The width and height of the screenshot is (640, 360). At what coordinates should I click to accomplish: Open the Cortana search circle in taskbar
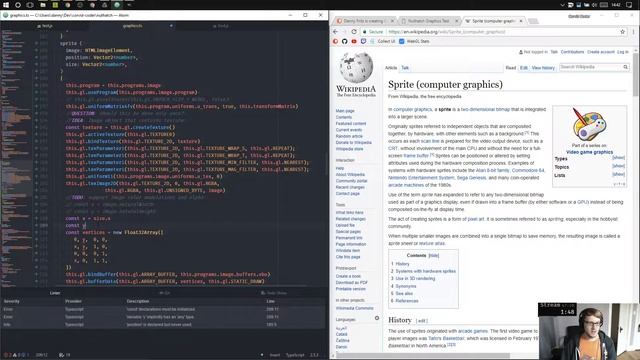click(18, 5)
